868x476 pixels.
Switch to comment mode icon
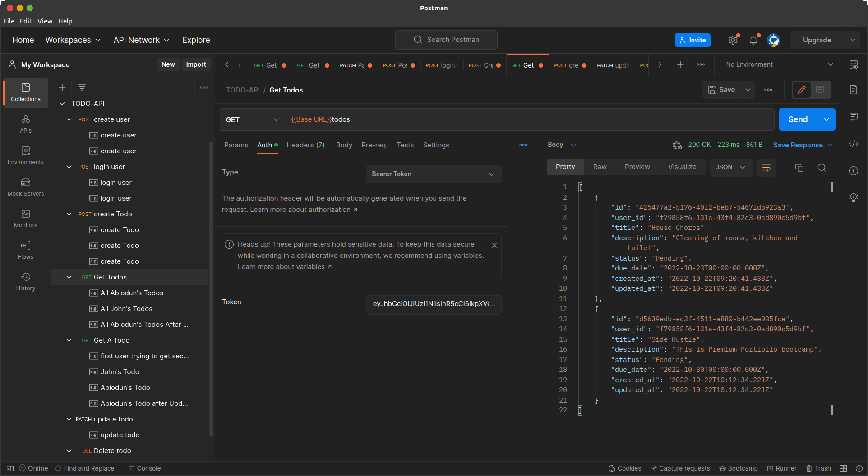click(820, 90)
